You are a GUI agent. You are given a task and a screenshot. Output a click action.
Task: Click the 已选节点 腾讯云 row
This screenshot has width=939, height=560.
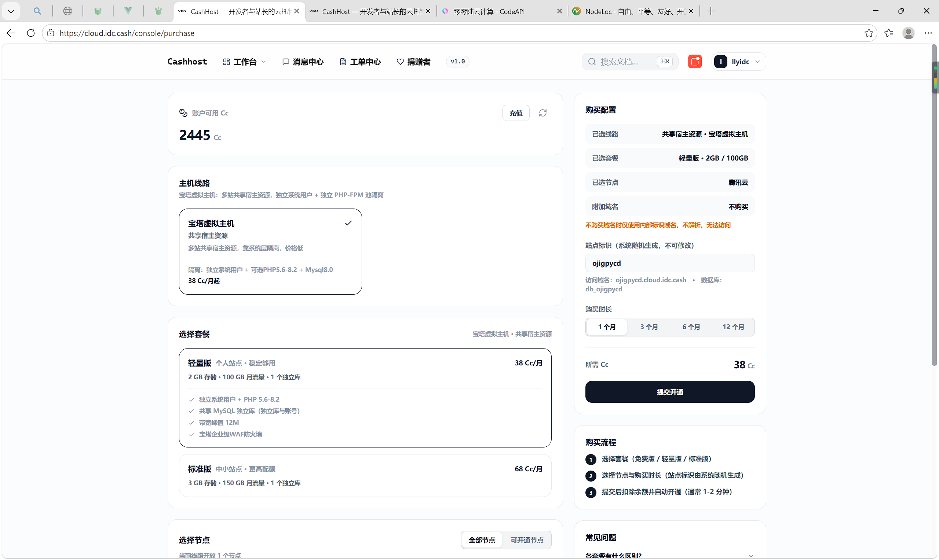(670, 182)
